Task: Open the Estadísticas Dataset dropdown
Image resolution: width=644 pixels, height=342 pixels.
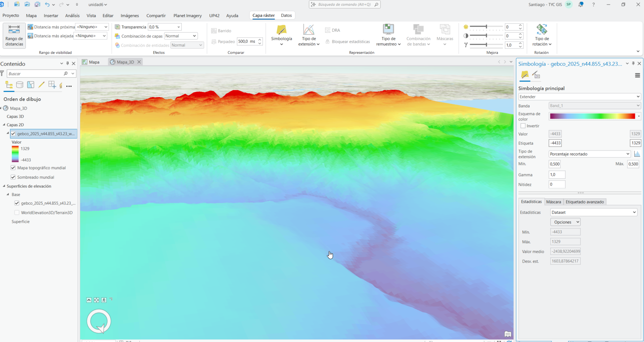Action: tap(594, 212)
